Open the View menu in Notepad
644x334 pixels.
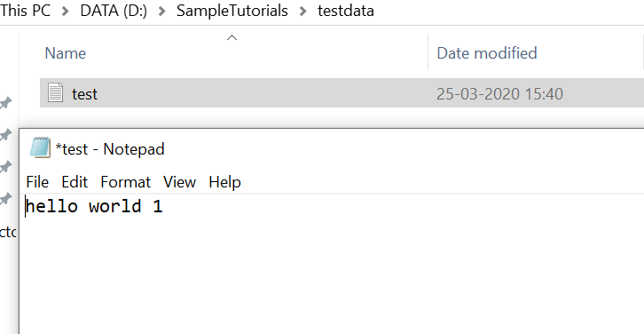pos(179,182)
